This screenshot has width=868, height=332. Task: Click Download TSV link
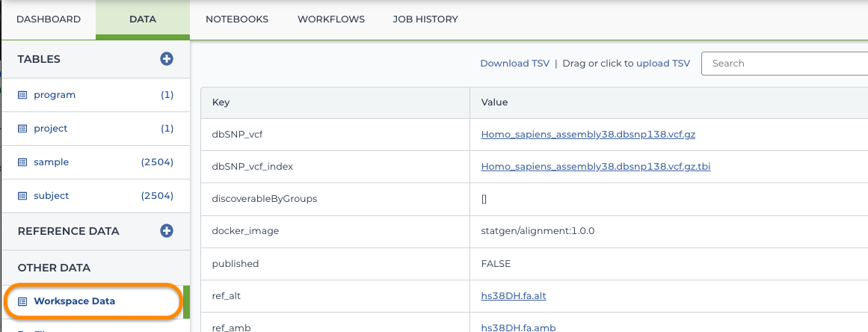[515, 63]
